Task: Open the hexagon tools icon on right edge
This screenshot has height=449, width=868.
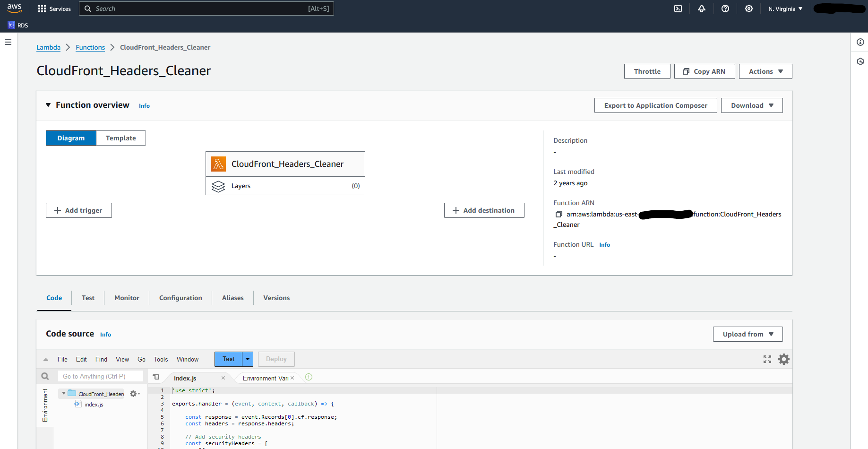Action: click(860, 61)
